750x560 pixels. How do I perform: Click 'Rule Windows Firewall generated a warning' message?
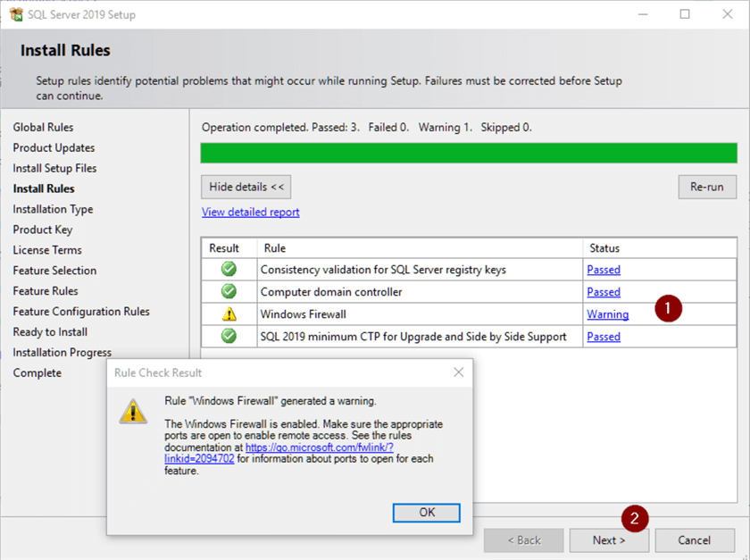(x=271, y=401)
